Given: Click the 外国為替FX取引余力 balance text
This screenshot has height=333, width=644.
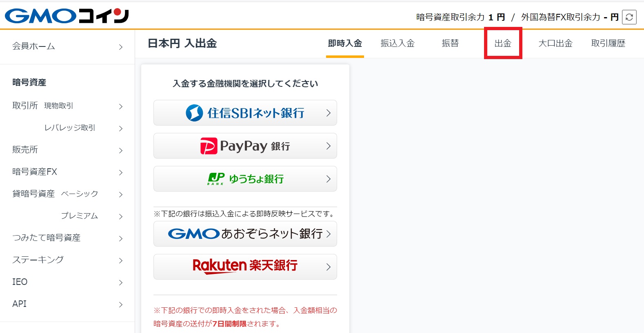Looking at the screenshot, I should click(x=570, y=17).
